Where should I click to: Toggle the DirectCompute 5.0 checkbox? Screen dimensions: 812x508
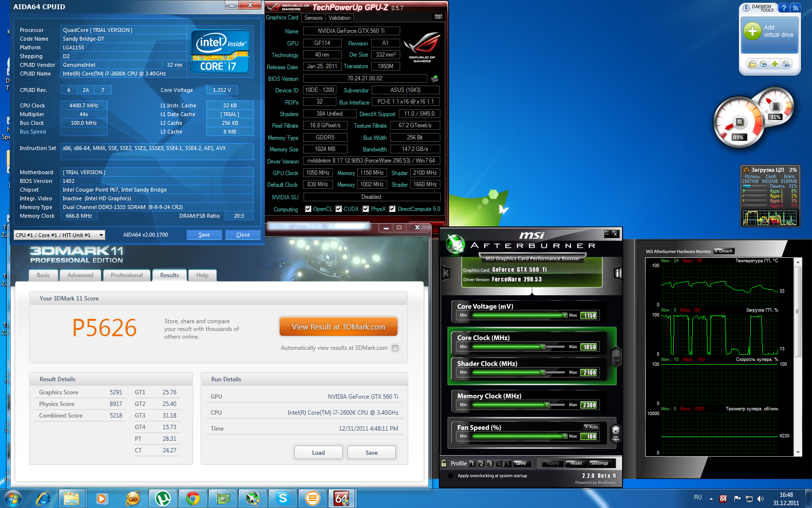tap(392, 209)
